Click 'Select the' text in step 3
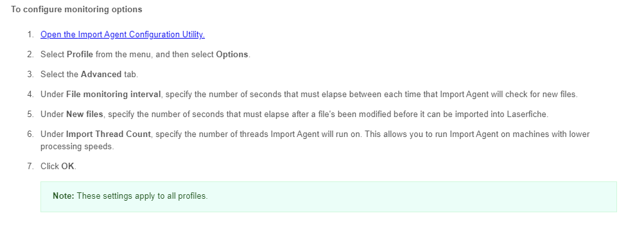Viewport: 644px width, 247px height. pos(59,75)
